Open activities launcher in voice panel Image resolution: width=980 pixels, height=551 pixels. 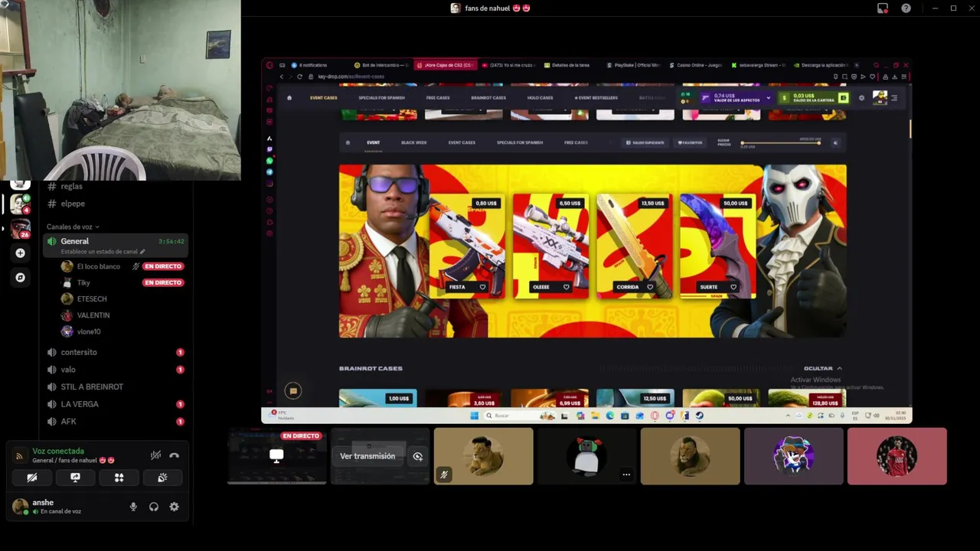pyautogui.click(x=119, y=478)
